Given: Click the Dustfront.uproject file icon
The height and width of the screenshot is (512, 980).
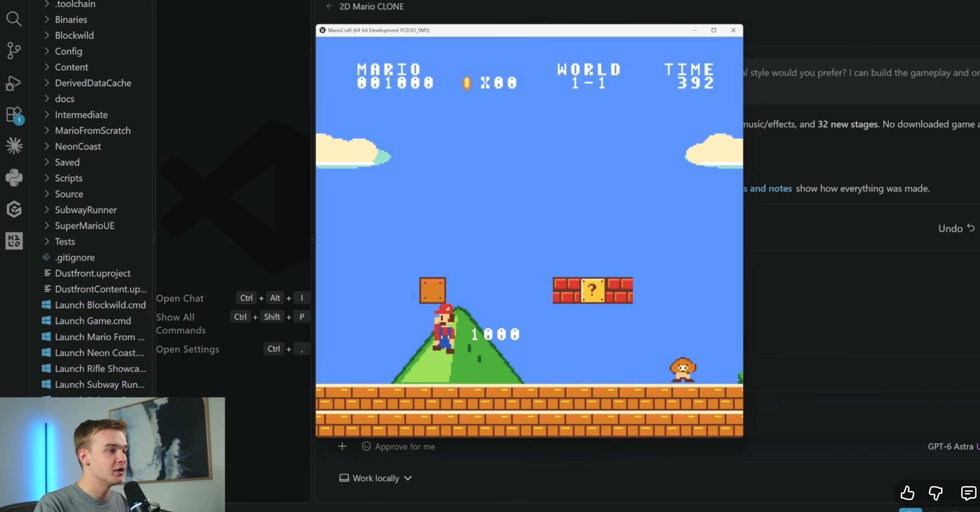Looking at the screenshot, I should (x=47, y=273).
